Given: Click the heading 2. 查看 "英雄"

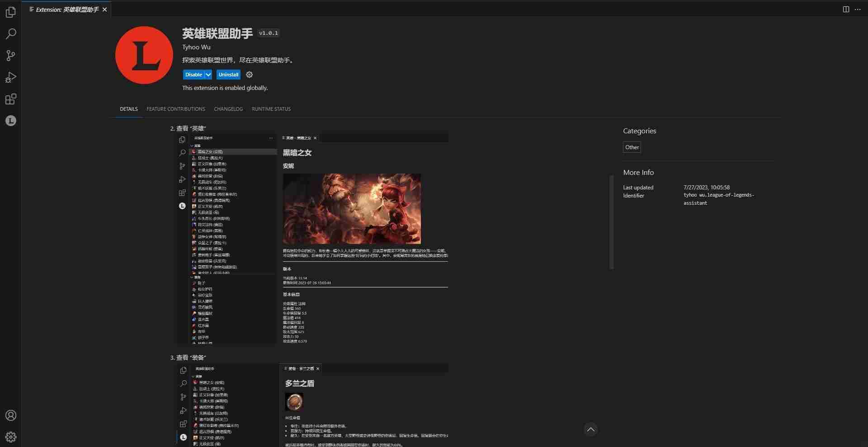Looking at the screenshot, I should [188, 128].
